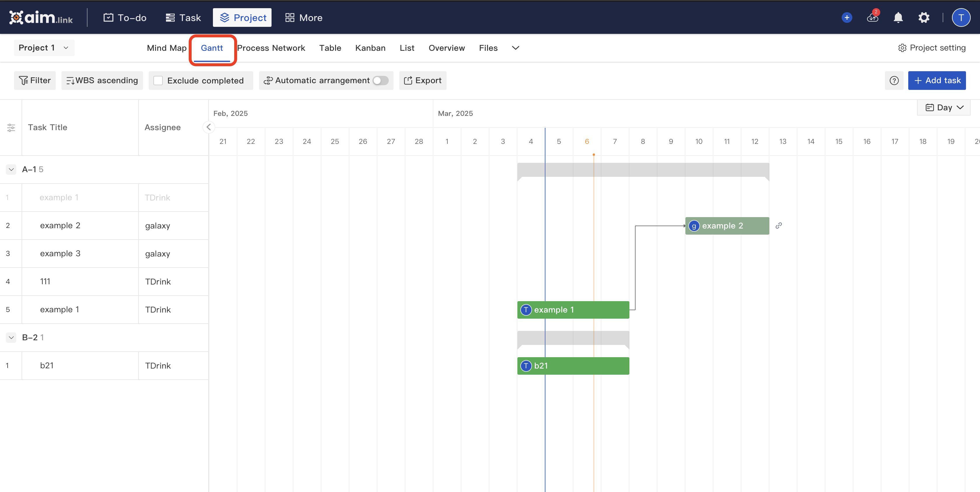
Task: Open Project setting
Action: (x=932, y=48)
